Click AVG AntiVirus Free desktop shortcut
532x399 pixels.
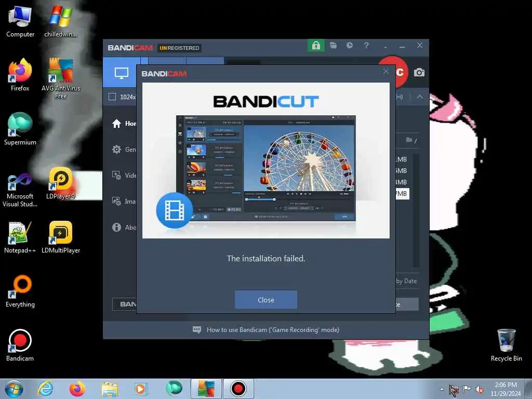(61, 79)
